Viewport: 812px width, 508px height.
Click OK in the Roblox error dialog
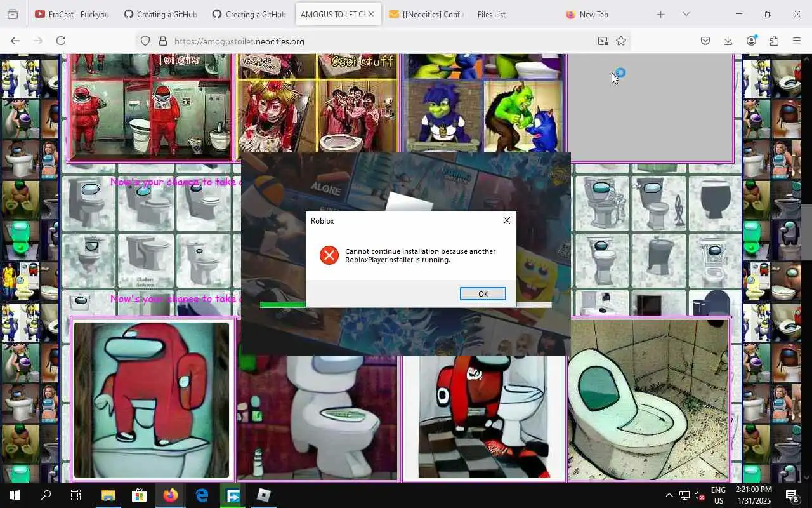(x=483, y=293)
